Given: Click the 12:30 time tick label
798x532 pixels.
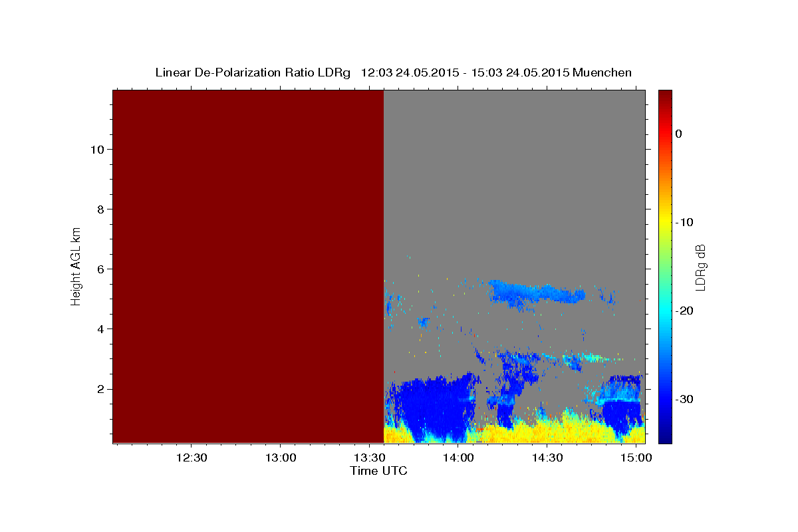Looking at the screenshot, I should point(192,458).
